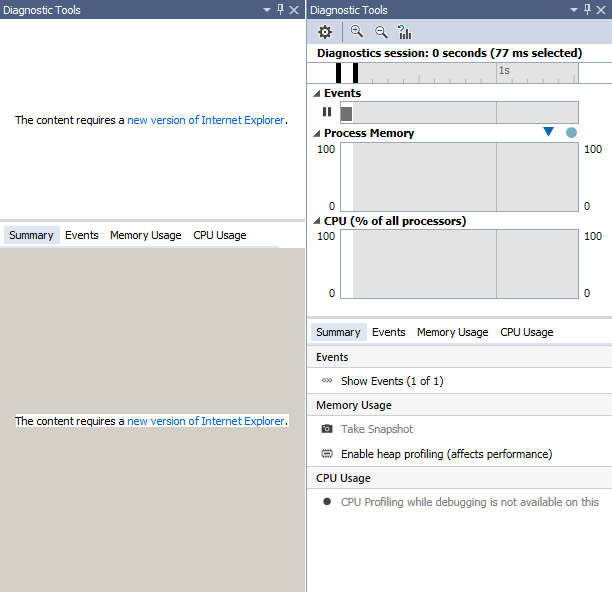This screenshot has width=612, height=592.
Task: Enable heap profiling (affects performance)
Action: click(x=446, y=454)
